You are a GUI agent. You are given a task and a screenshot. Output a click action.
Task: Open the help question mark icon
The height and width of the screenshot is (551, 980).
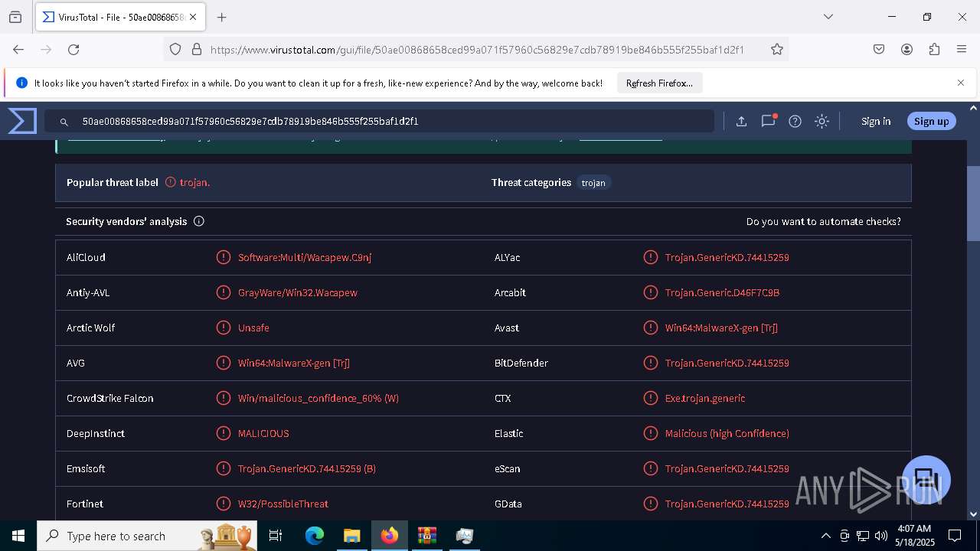tap(795, 121)
